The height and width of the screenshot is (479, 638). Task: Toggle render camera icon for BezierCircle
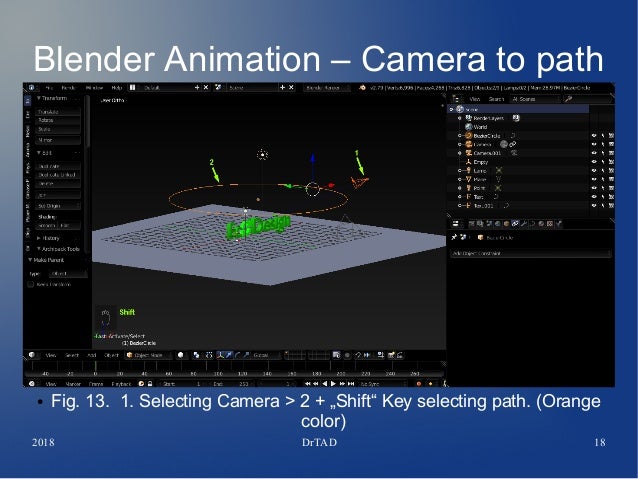pyautogui.click(x=611, y=136)
